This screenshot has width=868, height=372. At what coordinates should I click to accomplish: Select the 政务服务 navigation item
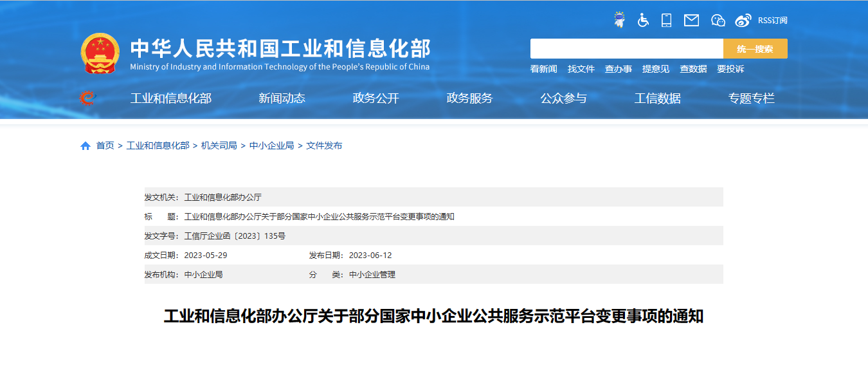coord(469,98)
